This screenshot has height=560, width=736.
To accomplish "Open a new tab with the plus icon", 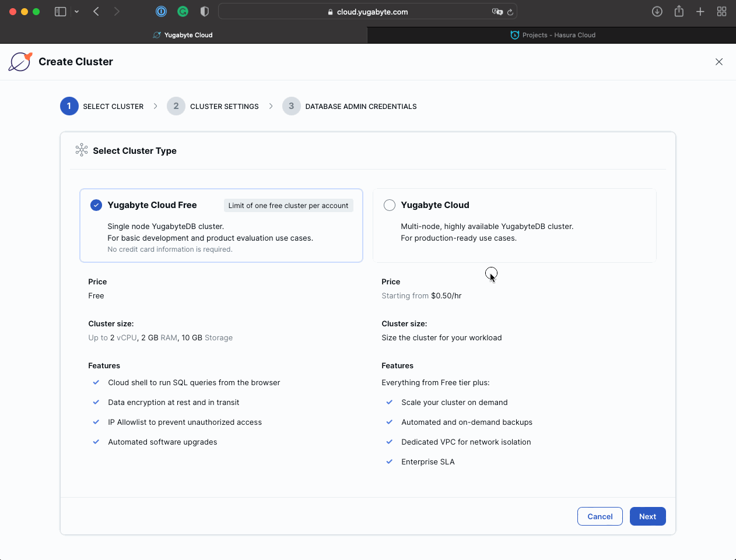I will tap(700, 11).
